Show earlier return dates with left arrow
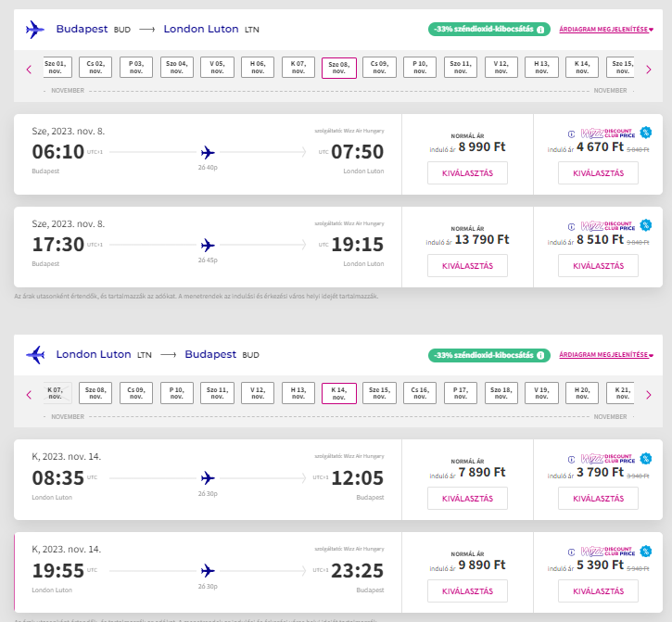 point(29,394)
